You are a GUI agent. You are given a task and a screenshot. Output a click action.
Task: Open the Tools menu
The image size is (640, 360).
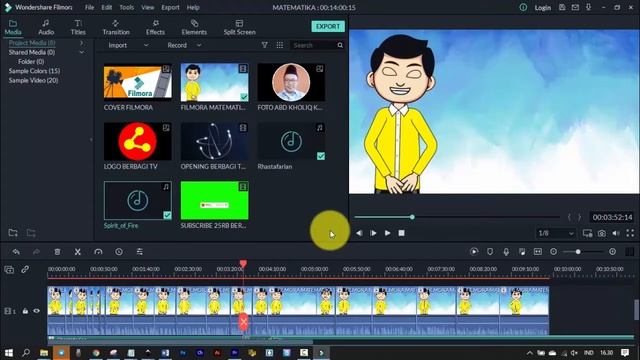[127, 7]
